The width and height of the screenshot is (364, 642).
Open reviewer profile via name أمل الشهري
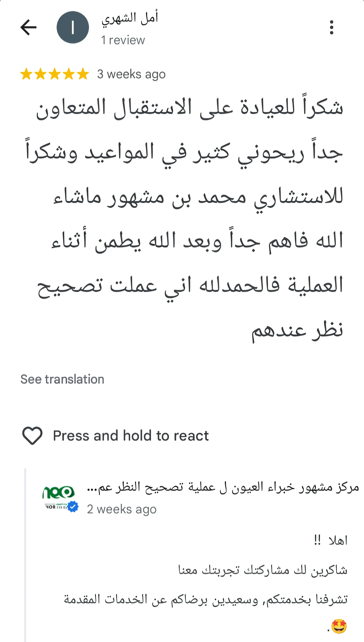click(x=130, y=18)
